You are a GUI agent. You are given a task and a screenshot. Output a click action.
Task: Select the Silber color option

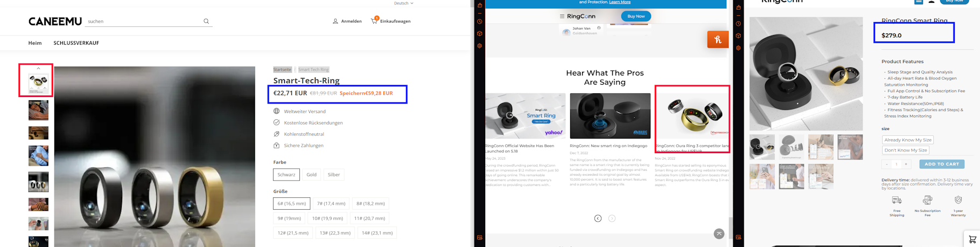[x=334, y=175]
